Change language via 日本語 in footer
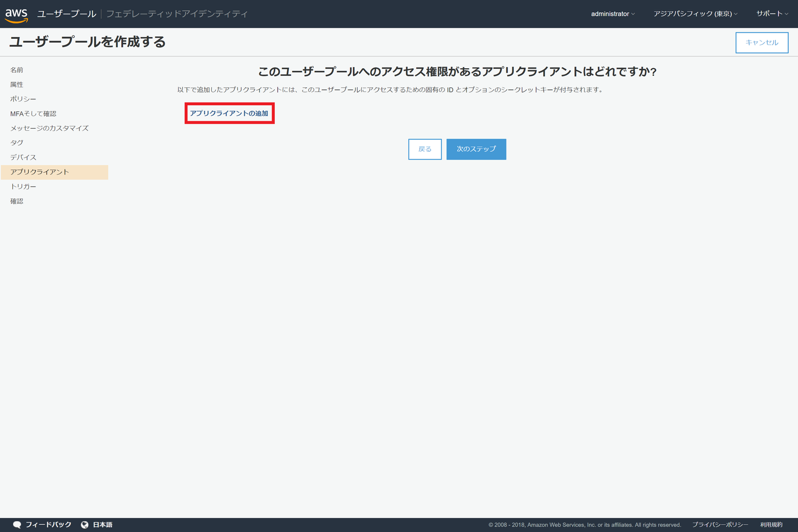This screenshot has height=532, width=798. click(103, 525)
